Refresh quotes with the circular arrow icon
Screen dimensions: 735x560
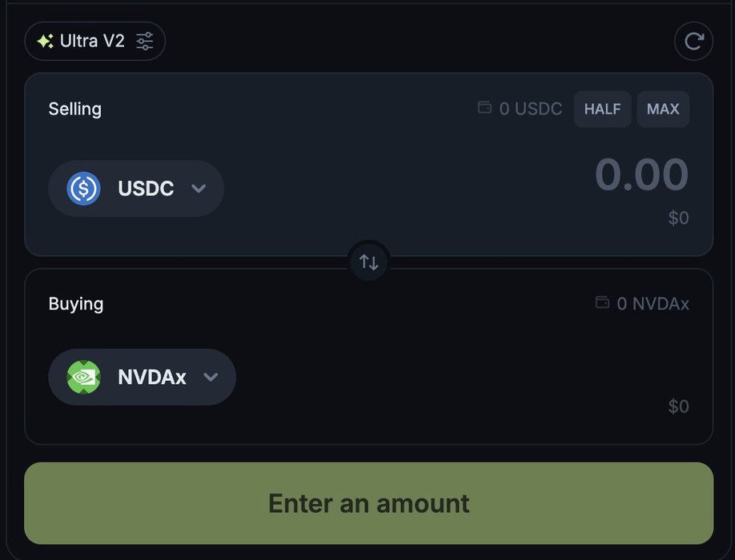(x=693, y=42)
